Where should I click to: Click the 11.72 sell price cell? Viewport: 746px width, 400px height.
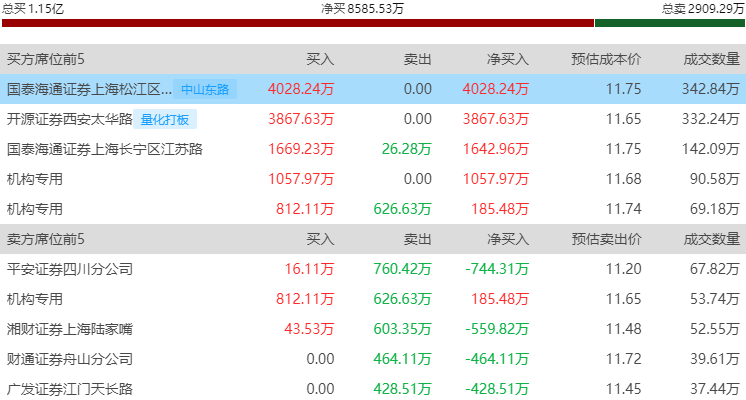click(623, 359)
